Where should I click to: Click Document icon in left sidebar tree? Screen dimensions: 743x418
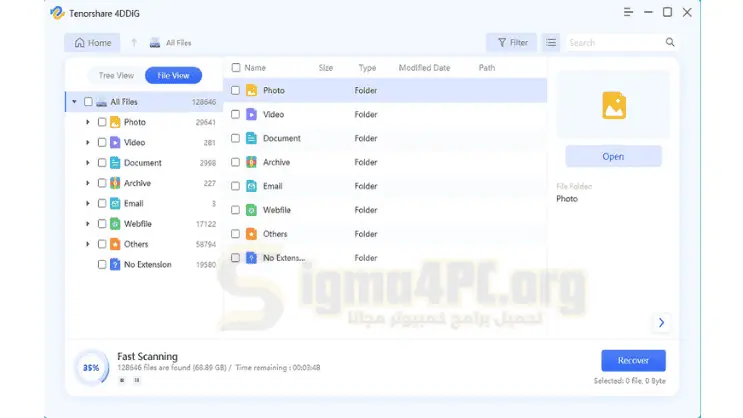pos(115,163)
